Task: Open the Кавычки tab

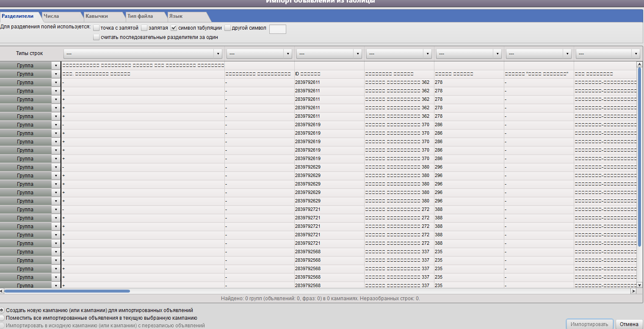Action: pos(97,16)
